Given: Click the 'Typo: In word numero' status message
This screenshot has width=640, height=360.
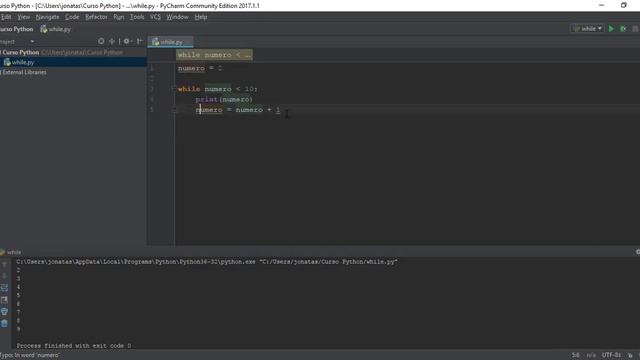Looking at the screenshot, I should pos(29,355).
